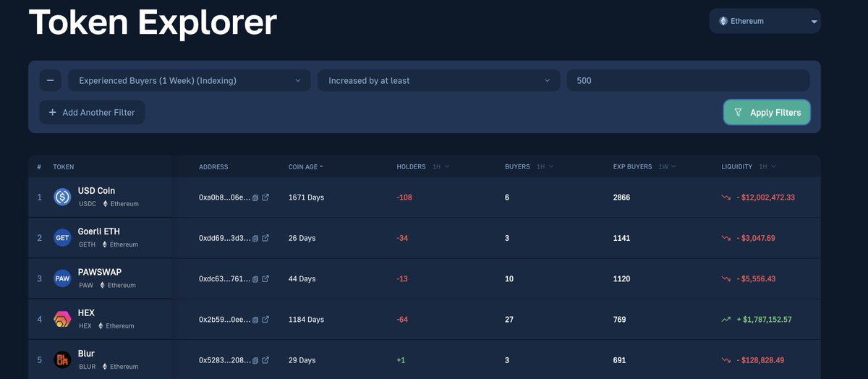Click the Address column header
This screenshot has width=868, height=379.
213,167
